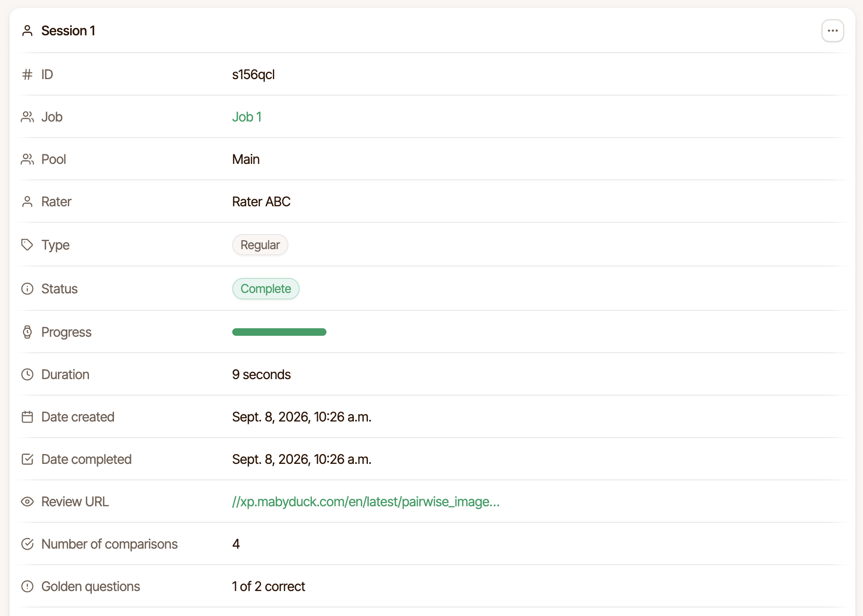The width and height of the screenshot is (863, 616).
Task: Click the Review URL label
Action: pos(75,502)
